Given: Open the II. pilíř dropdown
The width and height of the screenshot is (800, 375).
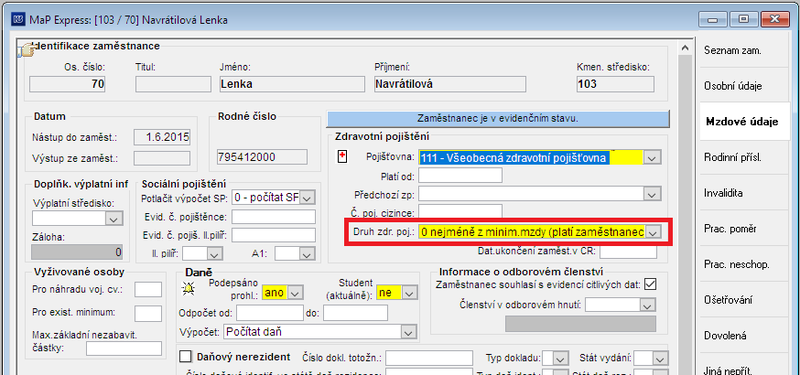Looking at the screenshot, I should [215, 254].
